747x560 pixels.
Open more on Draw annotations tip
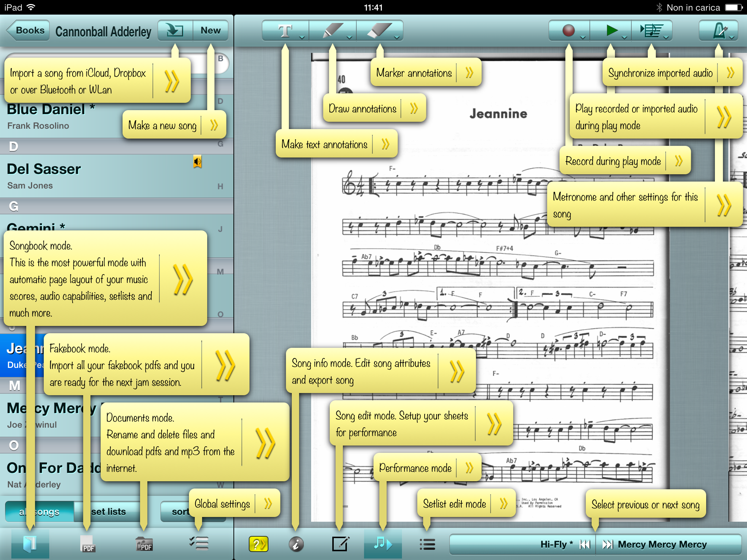[414, 108]
